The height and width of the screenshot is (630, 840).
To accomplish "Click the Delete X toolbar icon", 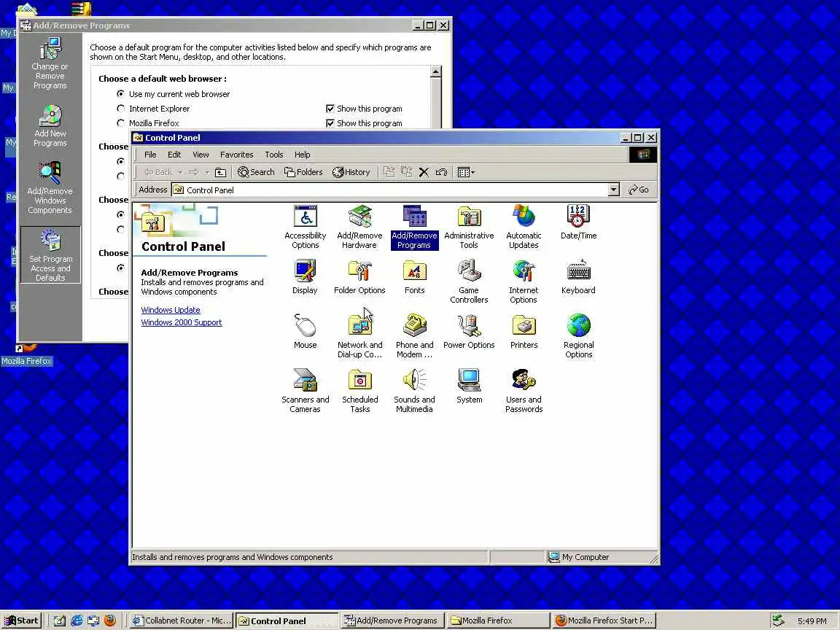I will pos(424,172).
